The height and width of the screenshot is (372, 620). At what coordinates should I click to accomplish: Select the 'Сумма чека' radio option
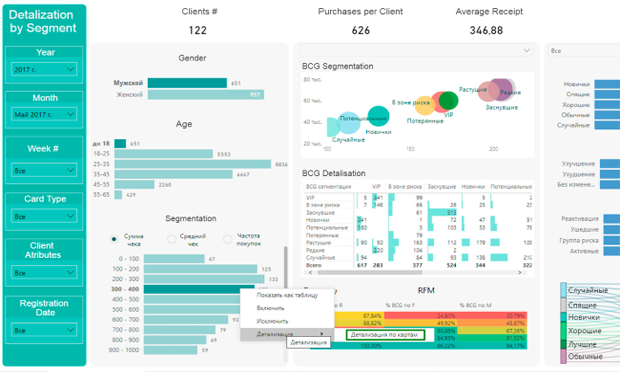click(x=114, y=239)
